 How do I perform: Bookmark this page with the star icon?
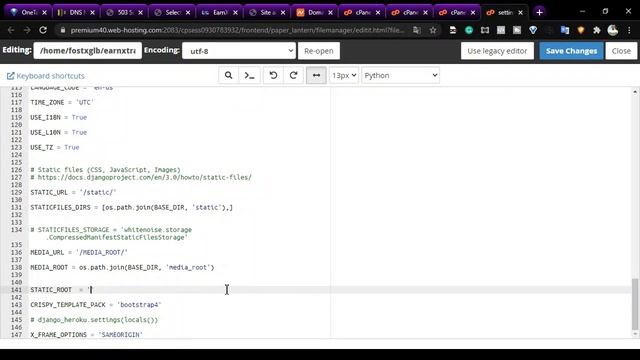tap(433, 30)
